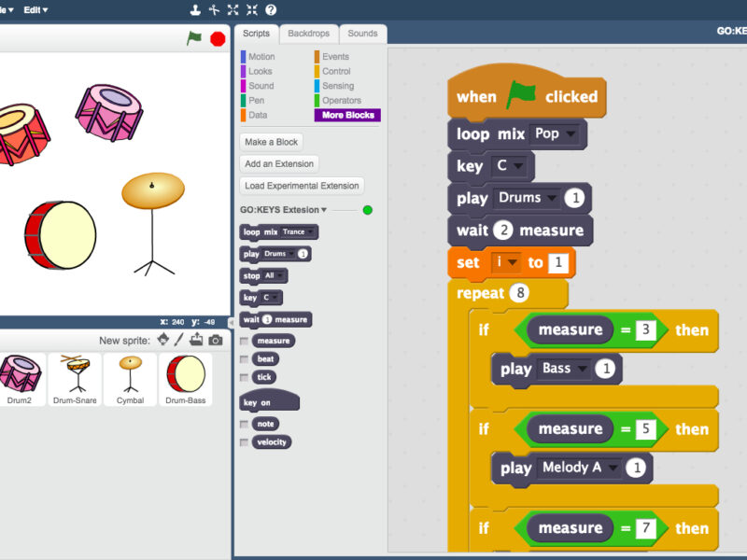Image resolution: width=747 pixels, height=560 pixels.
Task: Select the Cymbal sprite thumbnail
Action: tap(130, 380)
